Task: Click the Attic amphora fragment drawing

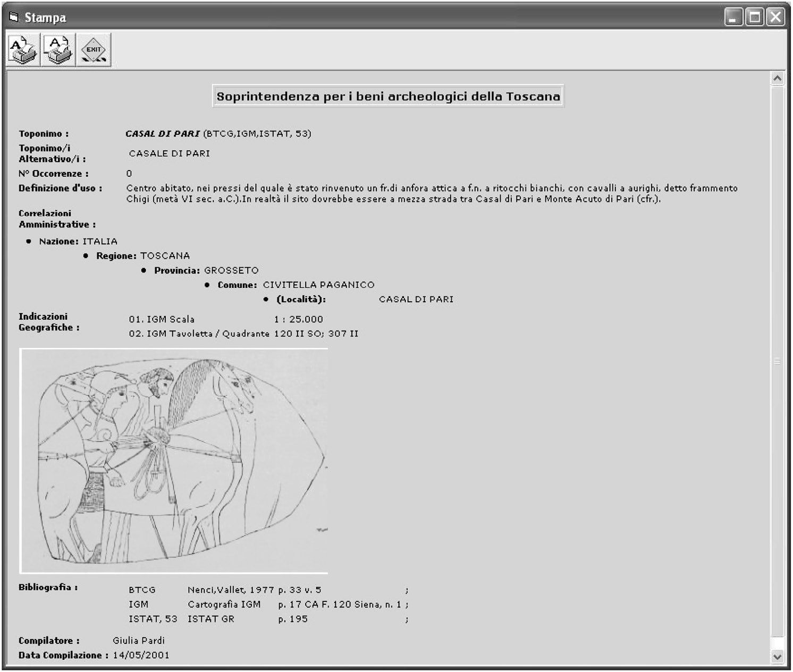Action: (174, 461)
